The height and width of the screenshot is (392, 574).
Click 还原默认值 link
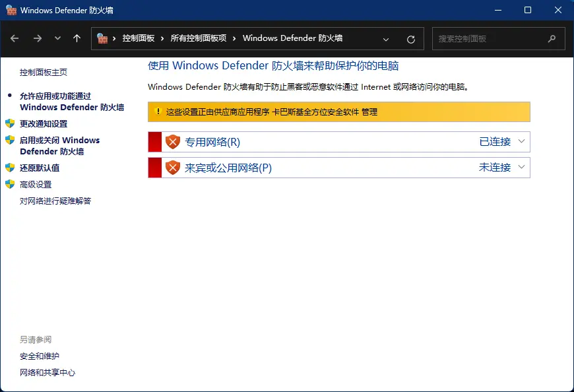pyautogui.click(x=40, y=168)
